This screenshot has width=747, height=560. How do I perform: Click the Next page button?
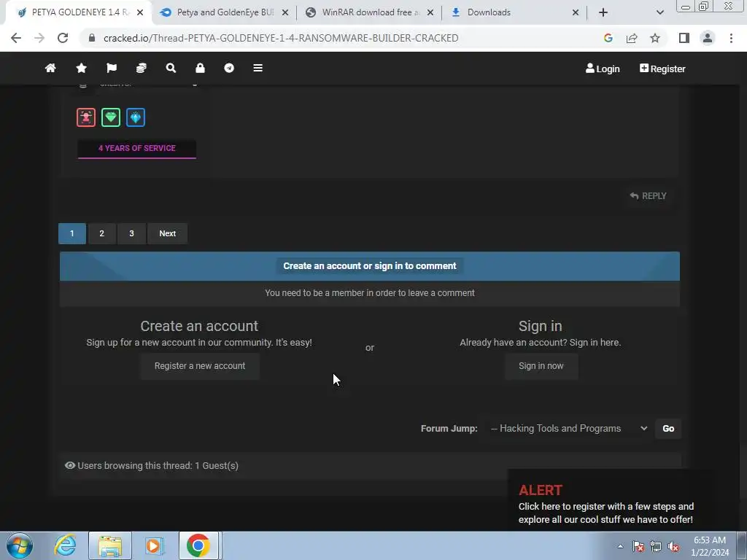click(x=167, y=233)
